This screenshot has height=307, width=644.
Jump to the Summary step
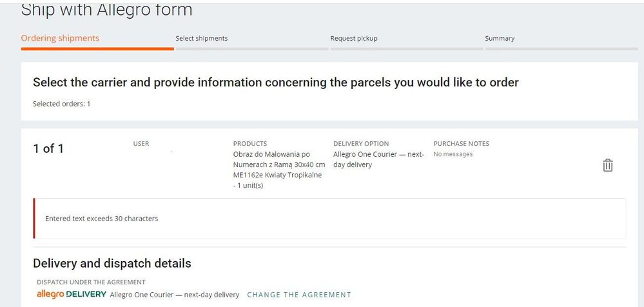(x=500, y=38)
